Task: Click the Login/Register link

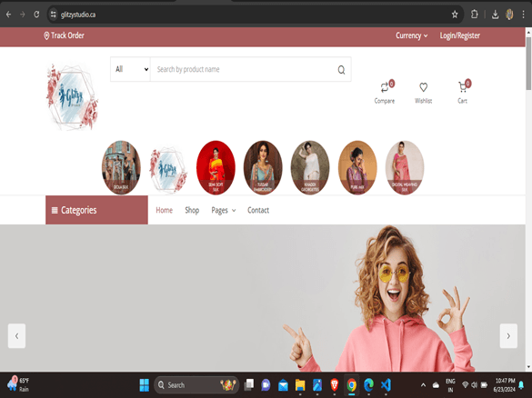Action: (x=460, y=35)
